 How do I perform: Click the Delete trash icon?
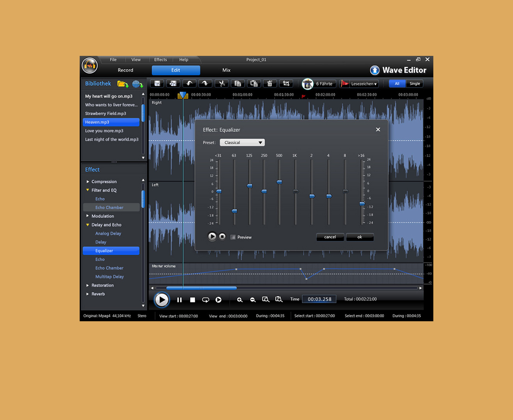click(270, 84)
